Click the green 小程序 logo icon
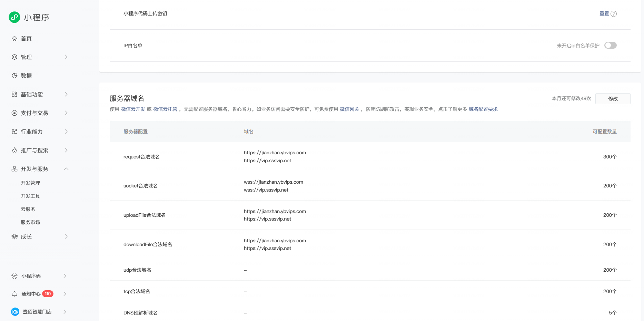The height and width of the screenshot is (321, 644). [x=14, y=17]
